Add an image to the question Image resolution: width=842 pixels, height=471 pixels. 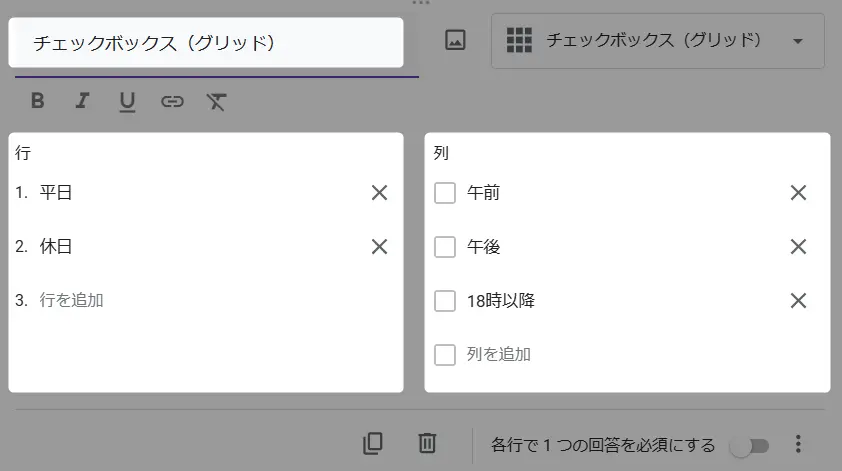pyautogui.click(x=455, y=40)
